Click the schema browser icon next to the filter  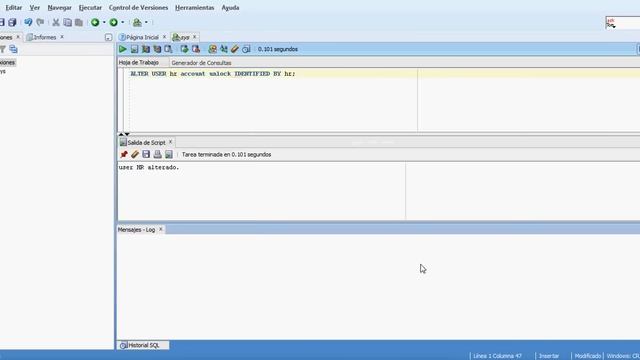click(13, 49)
